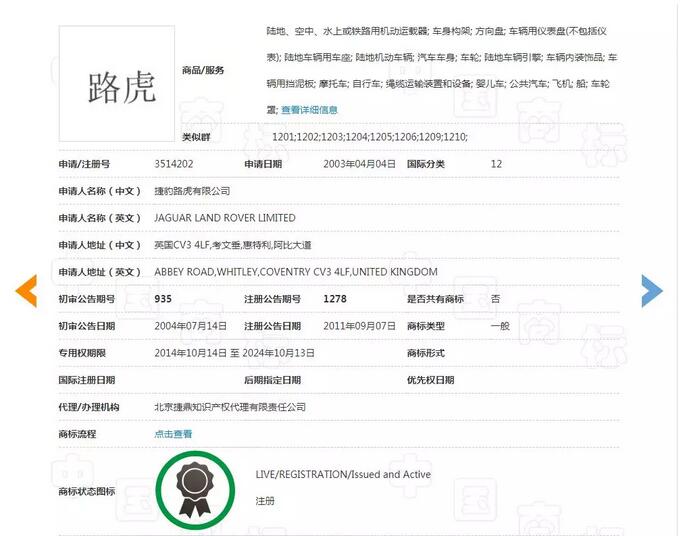Click the 商标流程 label
Image resolution: width=680 pixels, height=536 pixels.
pos(77,434)
